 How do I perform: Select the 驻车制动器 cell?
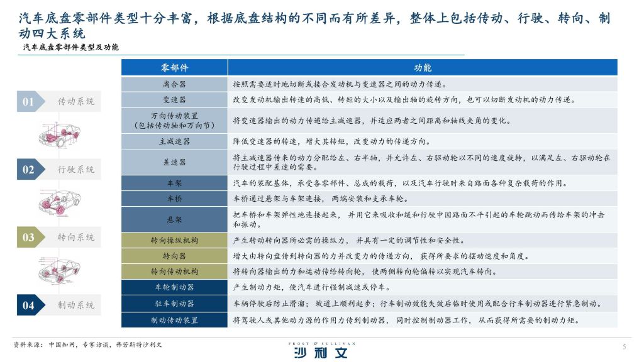(175, 304)
